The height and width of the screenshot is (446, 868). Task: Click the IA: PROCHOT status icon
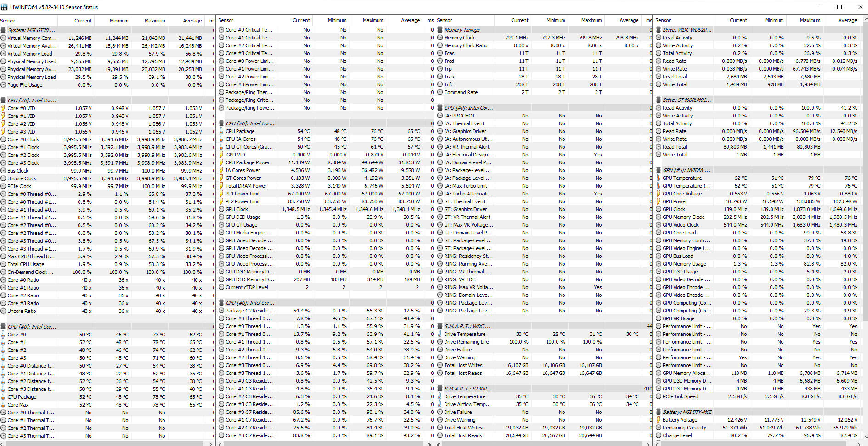coord(440,116)
